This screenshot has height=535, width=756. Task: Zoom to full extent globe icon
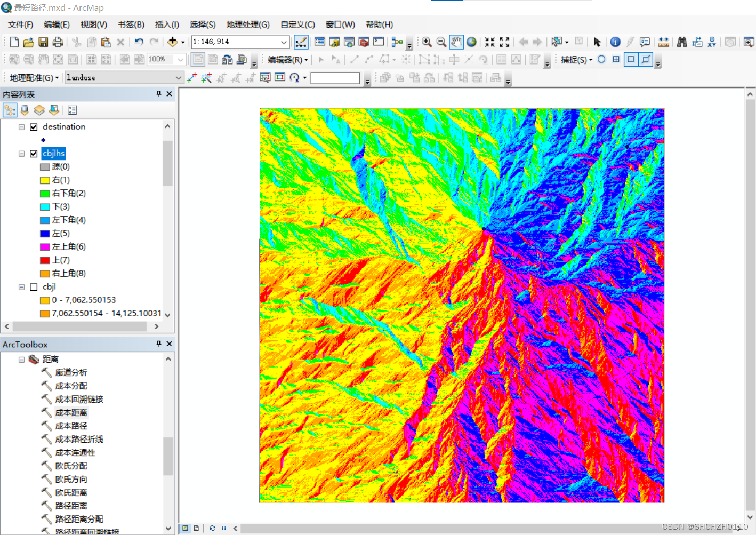click(x=471, y=42)
